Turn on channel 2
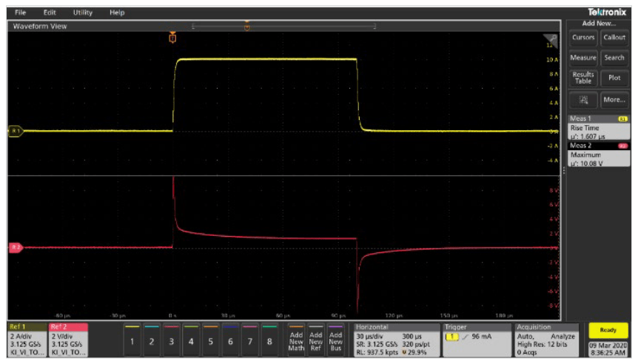Screen dimensions: 638x364 [x=152, y=341]
